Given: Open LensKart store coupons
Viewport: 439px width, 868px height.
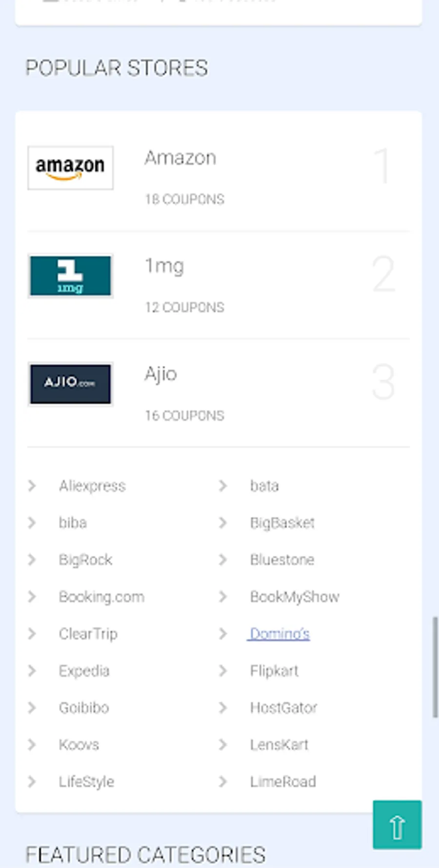Looking at the screenshot, I should coord(279,745).
